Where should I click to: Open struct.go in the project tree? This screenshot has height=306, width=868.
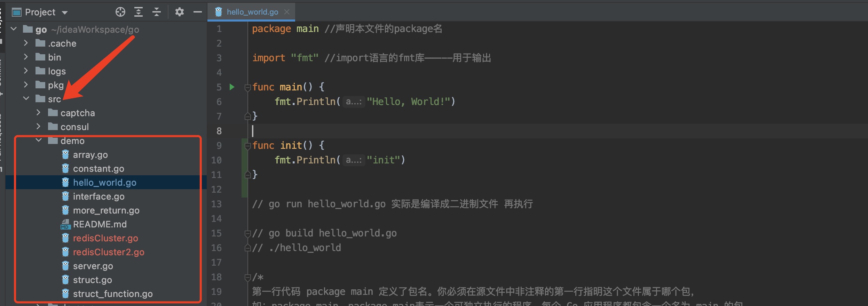click(x=92, y=280)
